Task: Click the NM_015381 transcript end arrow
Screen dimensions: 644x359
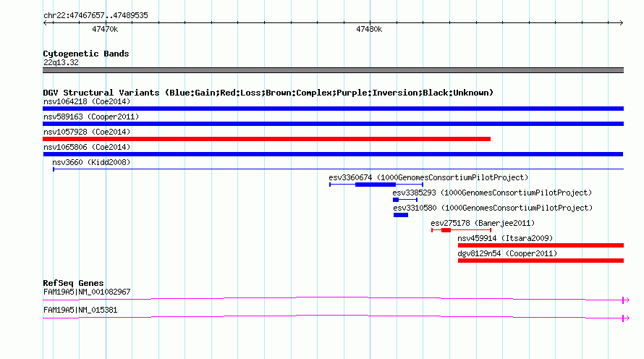Action: coord(626,318)
